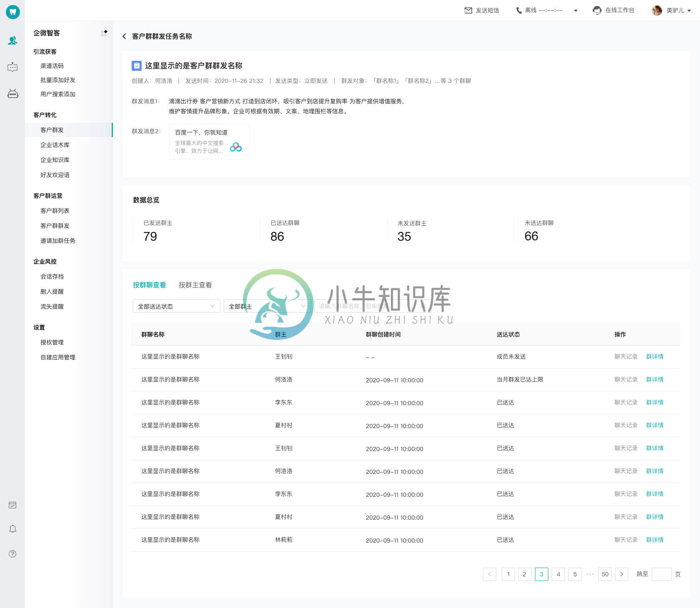This screenshot has width=700, height=608.
Task: Select current page 3 in pagination
Action: tap(542, 574)
